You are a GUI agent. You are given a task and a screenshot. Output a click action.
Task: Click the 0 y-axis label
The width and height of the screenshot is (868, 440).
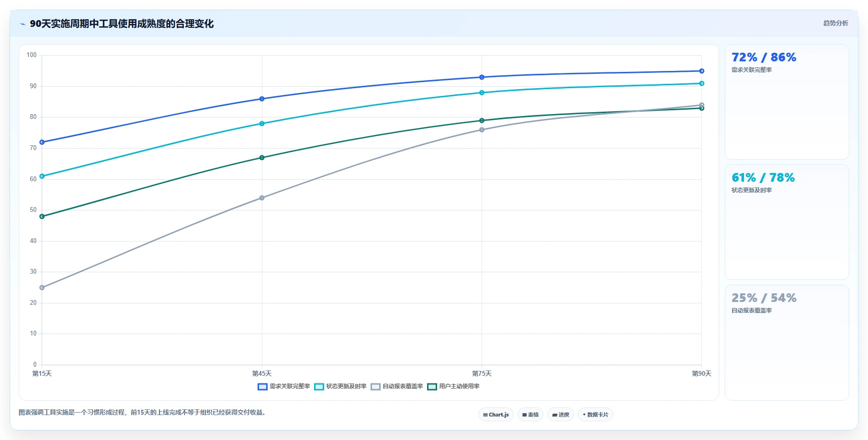[34, 365]
